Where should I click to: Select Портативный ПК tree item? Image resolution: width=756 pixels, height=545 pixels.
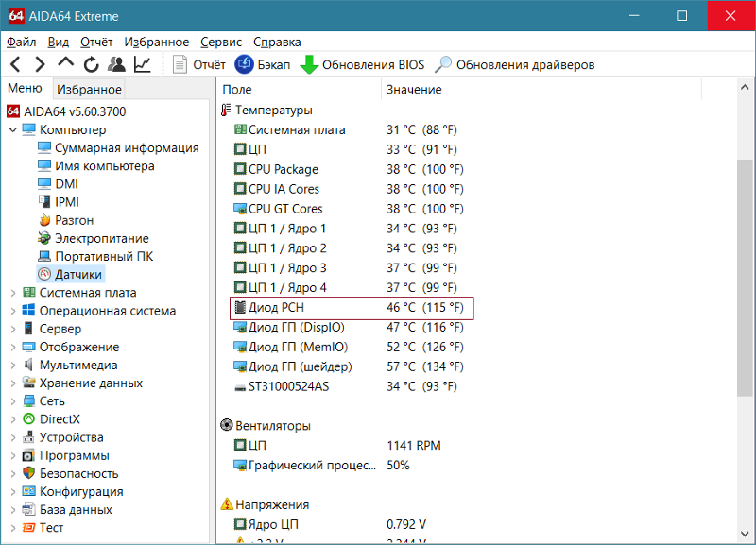coord(95,256)
